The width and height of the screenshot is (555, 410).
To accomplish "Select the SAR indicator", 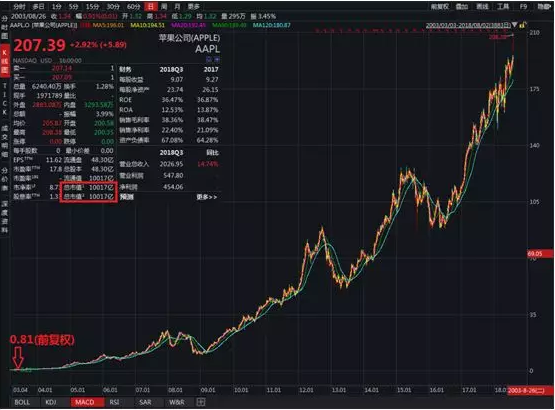I will (x=145, y=402).
